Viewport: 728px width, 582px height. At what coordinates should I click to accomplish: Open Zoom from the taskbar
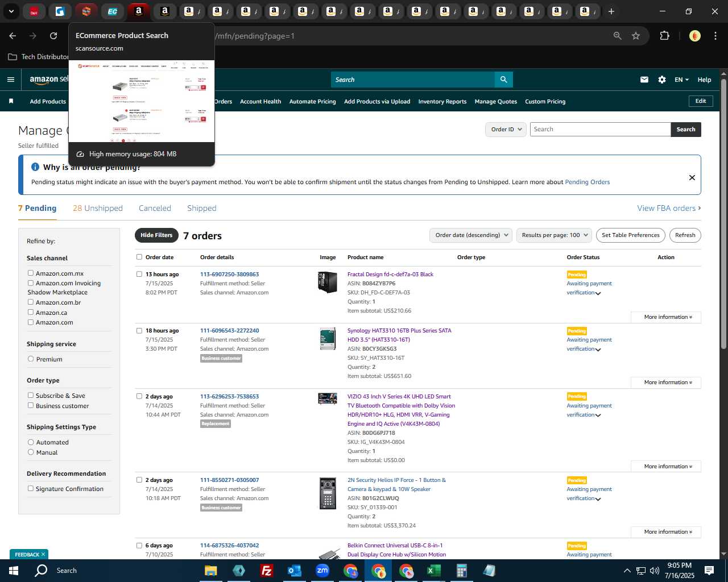322,571
